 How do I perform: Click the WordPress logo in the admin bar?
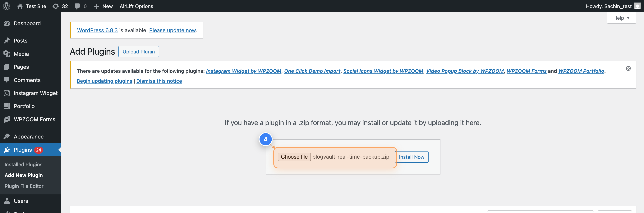coord(6,6)
